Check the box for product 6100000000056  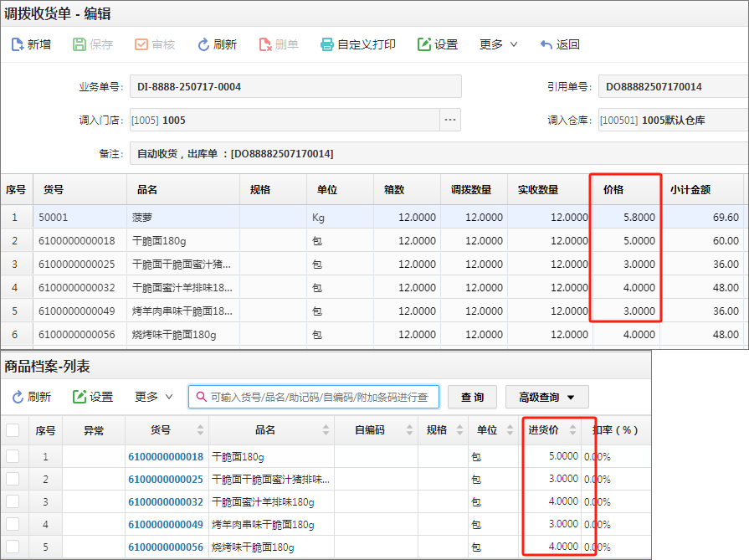pos(13,547)
